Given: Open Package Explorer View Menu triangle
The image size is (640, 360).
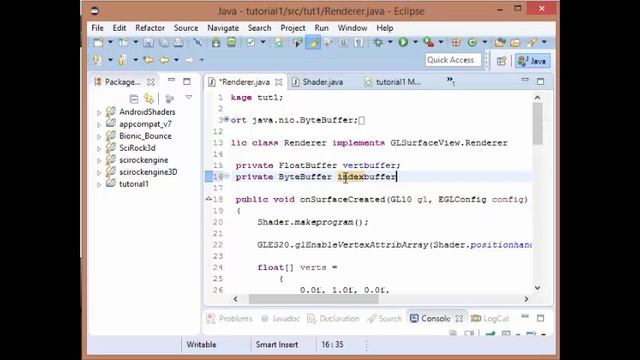Looking at the screenshot, I should (x=189, y=97).
